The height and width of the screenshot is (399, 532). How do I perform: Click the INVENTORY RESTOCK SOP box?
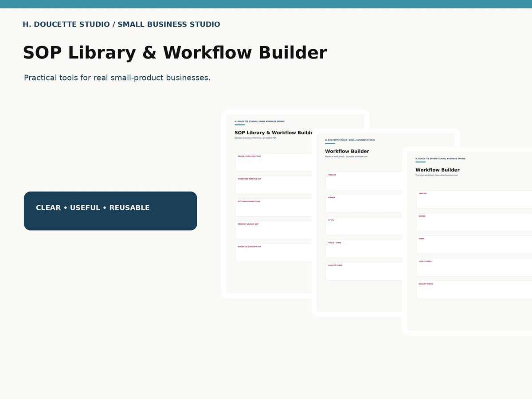coord(274,185)
